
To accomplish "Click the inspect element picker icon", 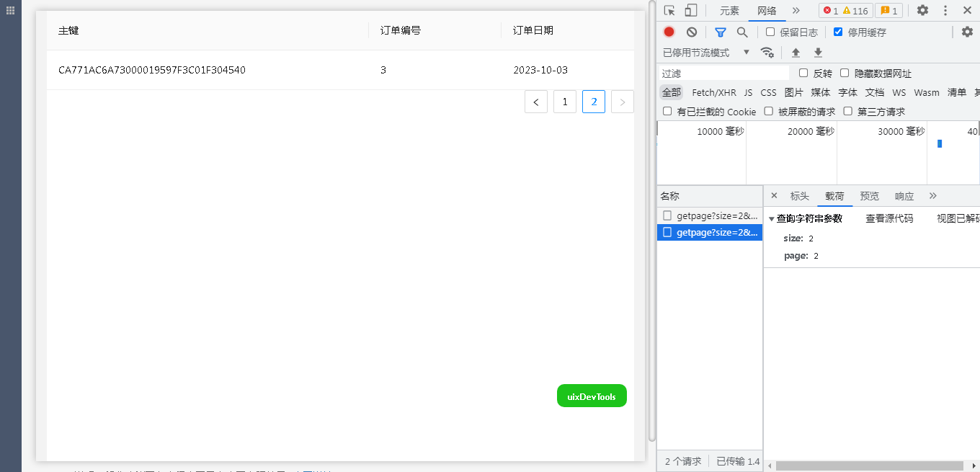I will click(669, 11).
